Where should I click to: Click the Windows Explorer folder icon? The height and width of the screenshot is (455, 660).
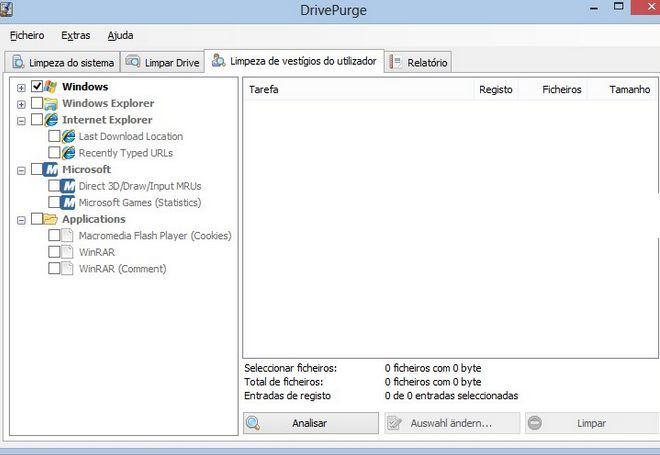point(51,104)
